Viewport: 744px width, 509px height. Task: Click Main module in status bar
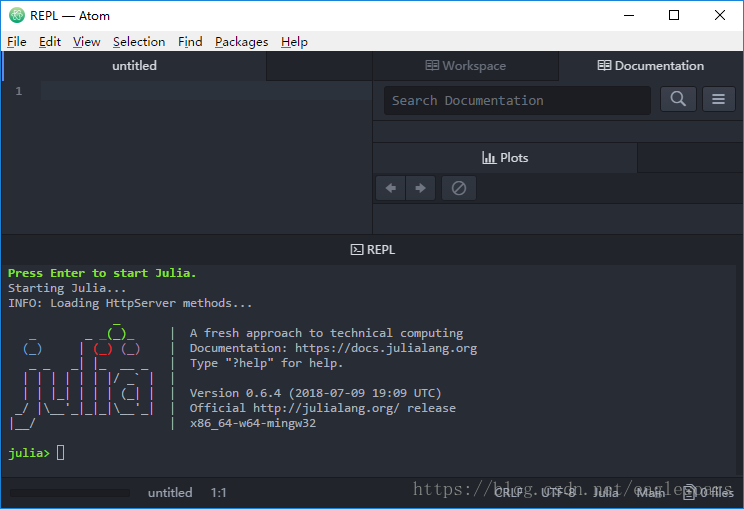pyautogui.click(x=651, y=493)
